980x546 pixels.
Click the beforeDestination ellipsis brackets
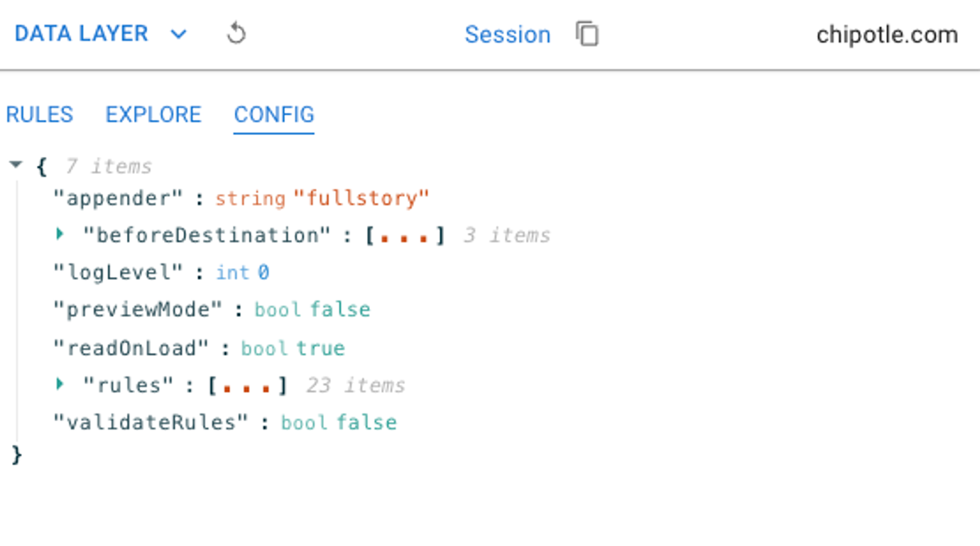tap(404, 236)
